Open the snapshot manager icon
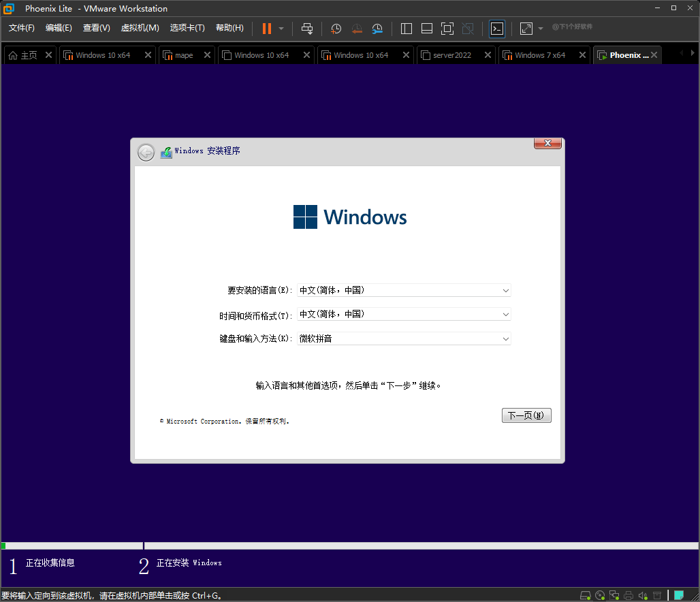The height and width of the screenshot is (602, 700). [x=377, y=29]
